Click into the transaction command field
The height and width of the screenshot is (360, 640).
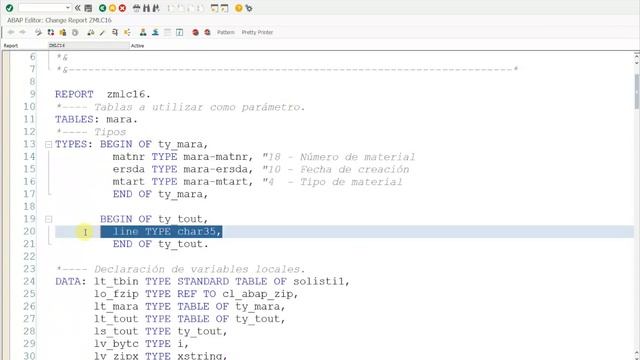(x=42, y=8)
